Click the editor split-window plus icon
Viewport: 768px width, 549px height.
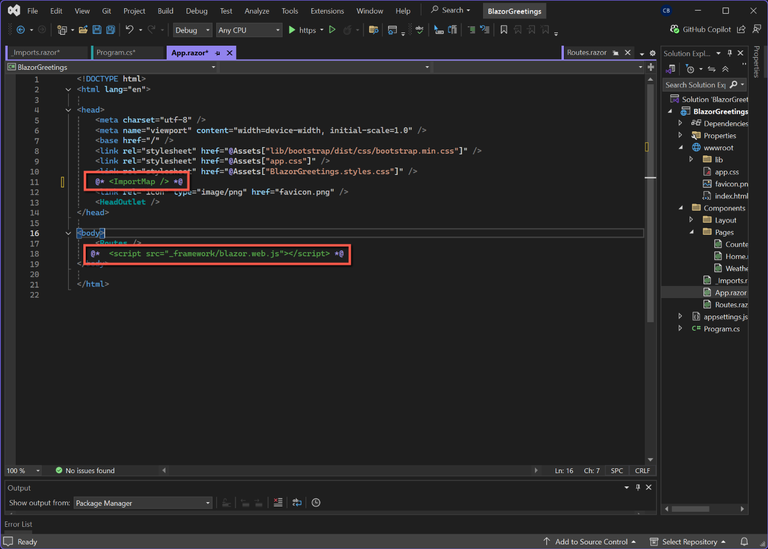click(651, 67)
